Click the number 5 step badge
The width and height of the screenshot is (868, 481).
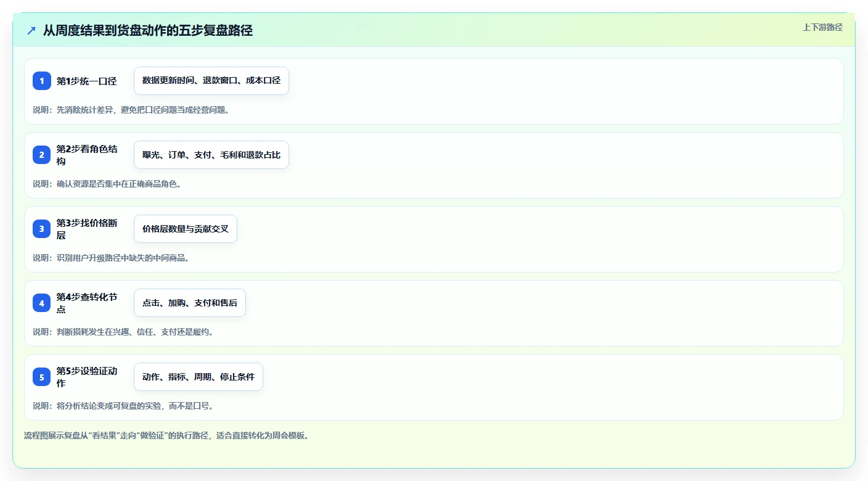pos(42,377)
